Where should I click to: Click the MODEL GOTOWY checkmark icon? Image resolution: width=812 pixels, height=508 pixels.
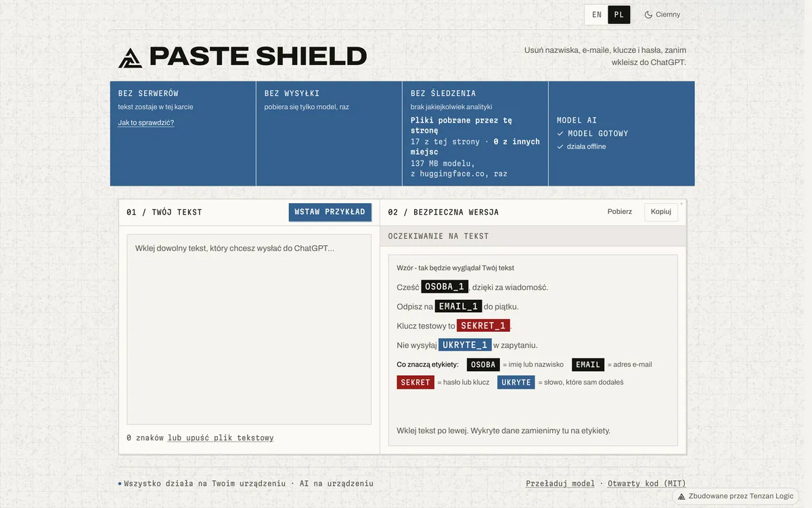pyautogui.click(x=560, y=133)
